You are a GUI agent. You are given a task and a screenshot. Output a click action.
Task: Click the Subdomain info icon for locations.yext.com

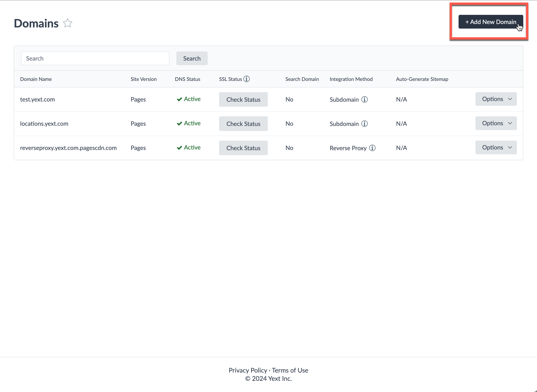tap(364, 124)
